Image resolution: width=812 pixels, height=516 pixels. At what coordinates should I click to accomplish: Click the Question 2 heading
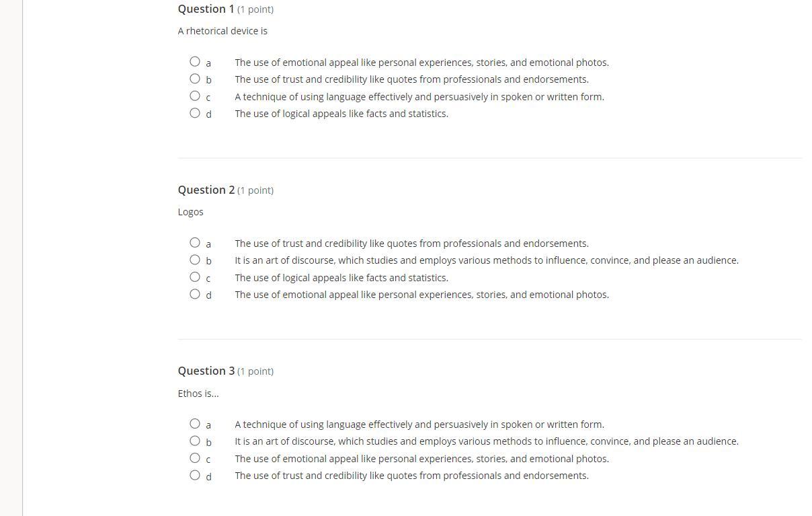point(206,190)
